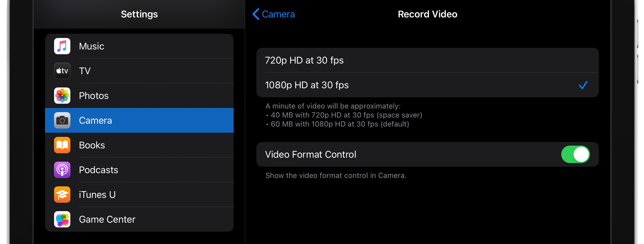Open Music settings row
Image resolution: width=644 pixels, height=244 pixels.
click(x=139, y=46)
